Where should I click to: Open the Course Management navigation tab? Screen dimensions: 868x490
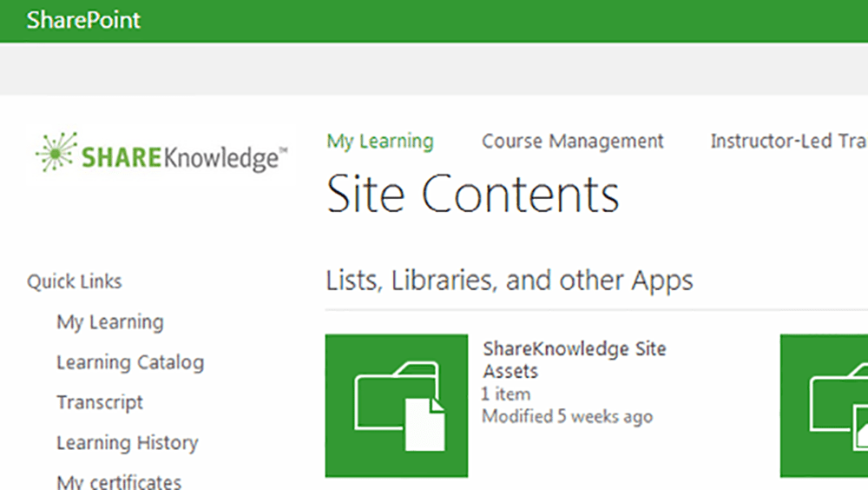pyautogui.click(x=573, y=141)
